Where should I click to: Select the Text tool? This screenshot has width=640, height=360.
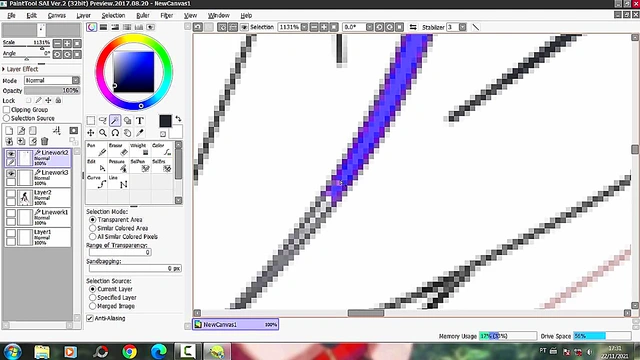point(140,120)
